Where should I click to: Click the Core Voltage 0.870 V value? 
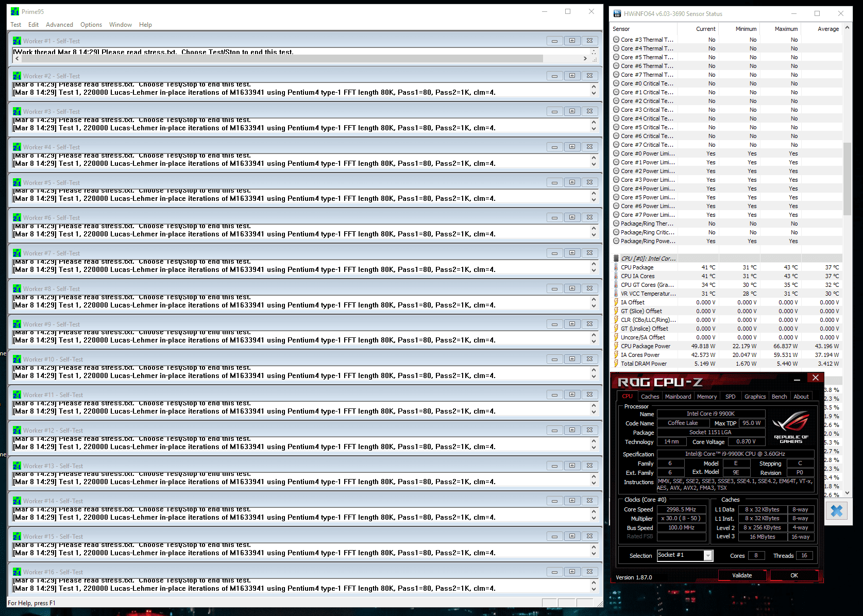pos(746,441)
